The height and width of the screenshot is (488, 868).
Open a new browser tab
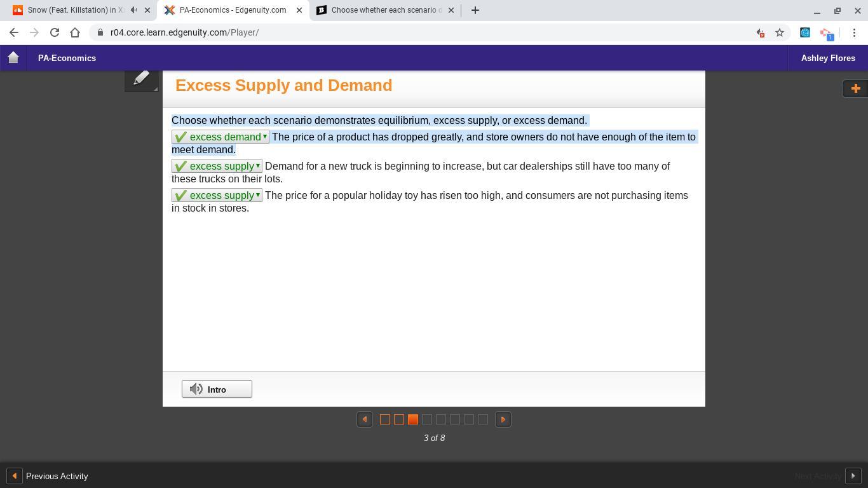475,10
